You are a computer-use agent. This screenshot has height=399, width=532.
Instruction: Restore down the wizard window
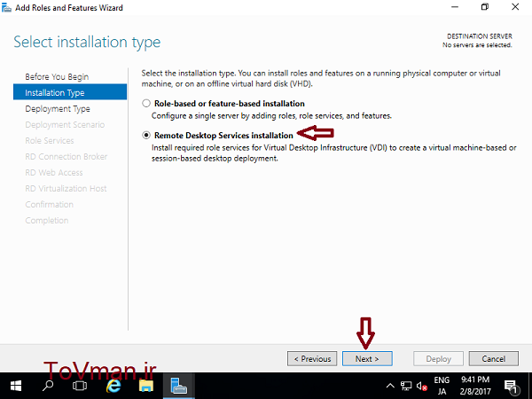coord(485,7)
